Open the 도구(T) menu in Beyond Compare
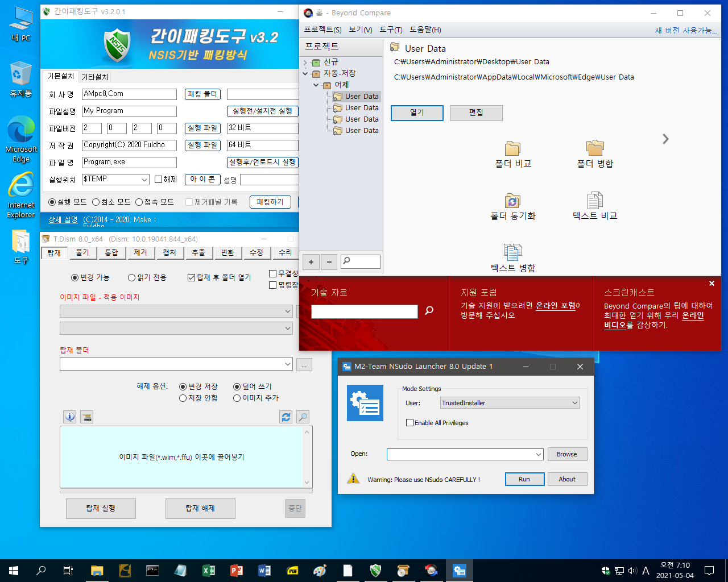Screen dimensions: 728x582 (x=391, y=30)
